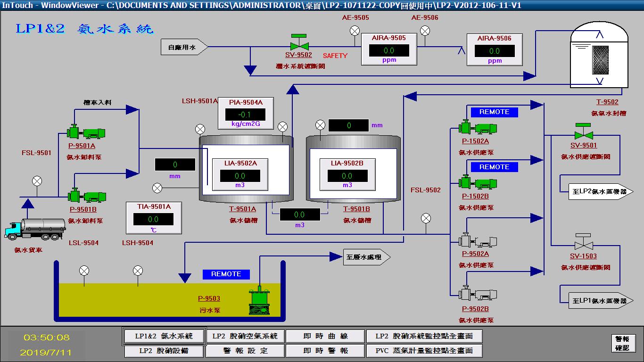Toggle REMOTE indicator for P-9503 sewage pump
644x362 pixels.
click(x=226, y=274)
